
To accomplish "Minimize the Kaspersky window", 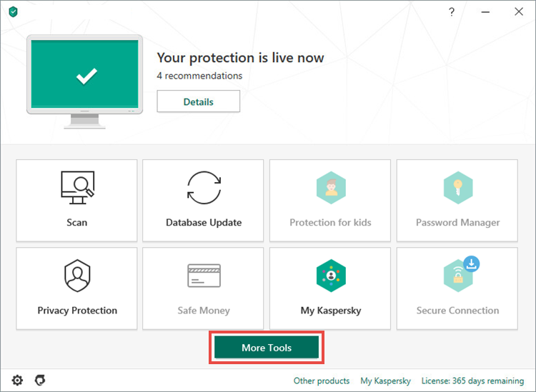I will tap(485, 12).
